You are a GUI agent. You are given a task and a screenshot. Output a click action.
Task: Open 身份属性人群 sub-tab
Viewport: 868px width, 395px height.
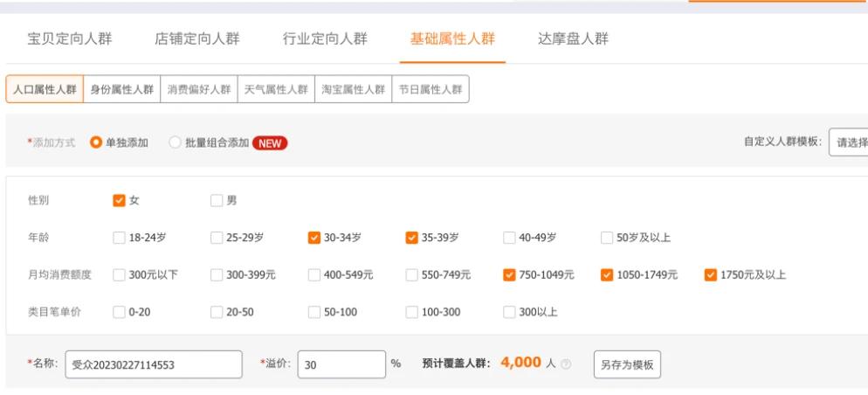pyautogui.click(x=121, y=89)
